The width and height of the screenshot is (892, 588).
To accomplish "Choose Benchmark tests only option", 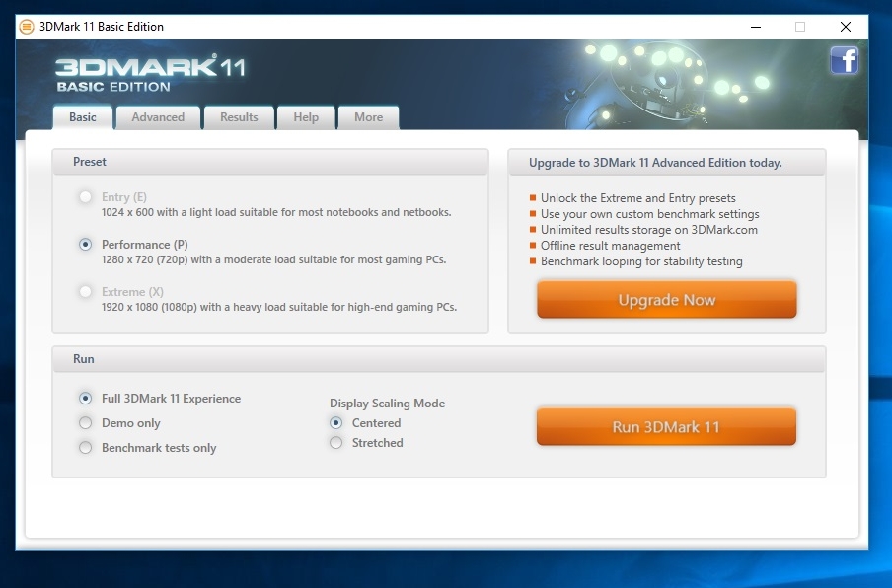I will click(85, 448).
